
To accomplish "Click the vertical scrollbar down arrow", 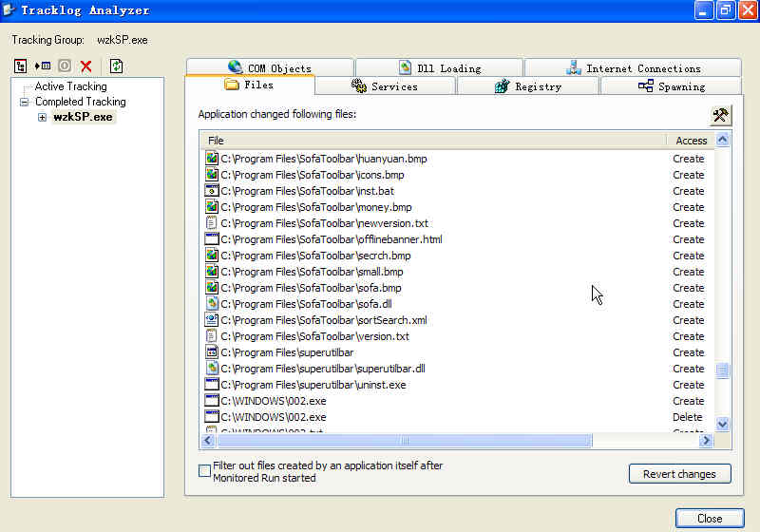I will point(722,425).
